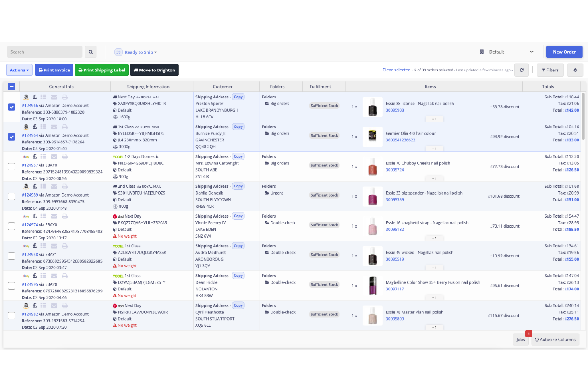Click the Clear selected link
588x392 pixels.
[396, 70]
